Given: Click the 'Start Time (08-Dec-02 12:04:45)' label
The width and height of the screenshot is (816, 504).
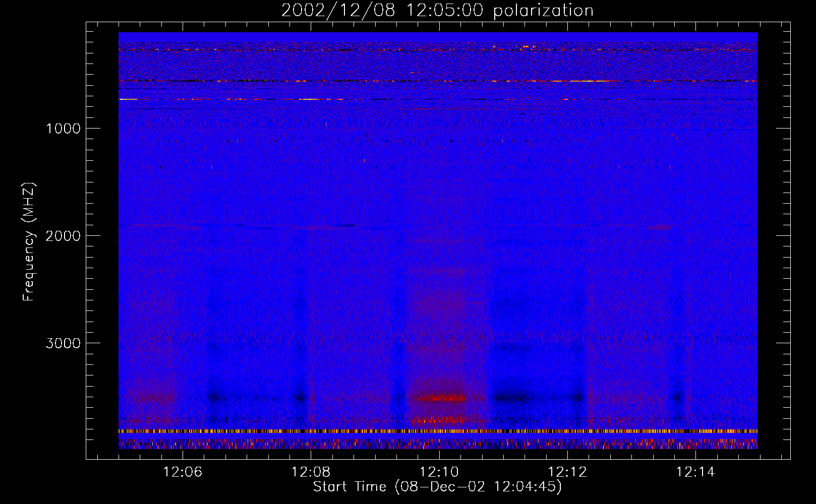Looking at the screenshot, I should point(437,487).
